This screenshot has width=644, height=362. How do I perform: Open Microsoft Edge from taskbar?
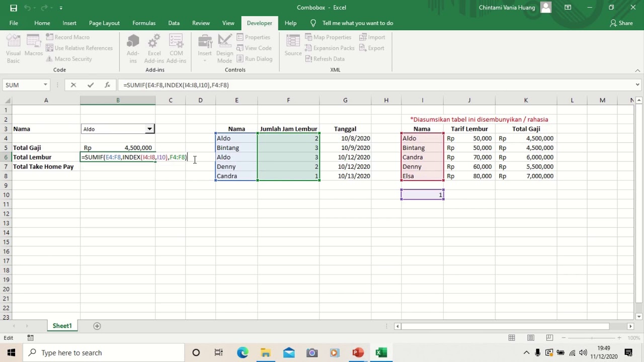click(243, 353)
